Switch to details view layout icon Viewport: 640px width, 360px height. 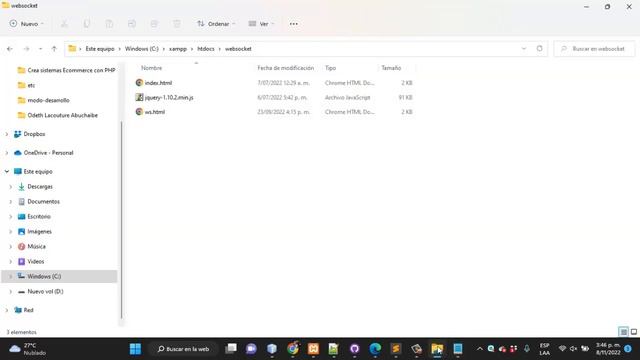click(623, 332)
